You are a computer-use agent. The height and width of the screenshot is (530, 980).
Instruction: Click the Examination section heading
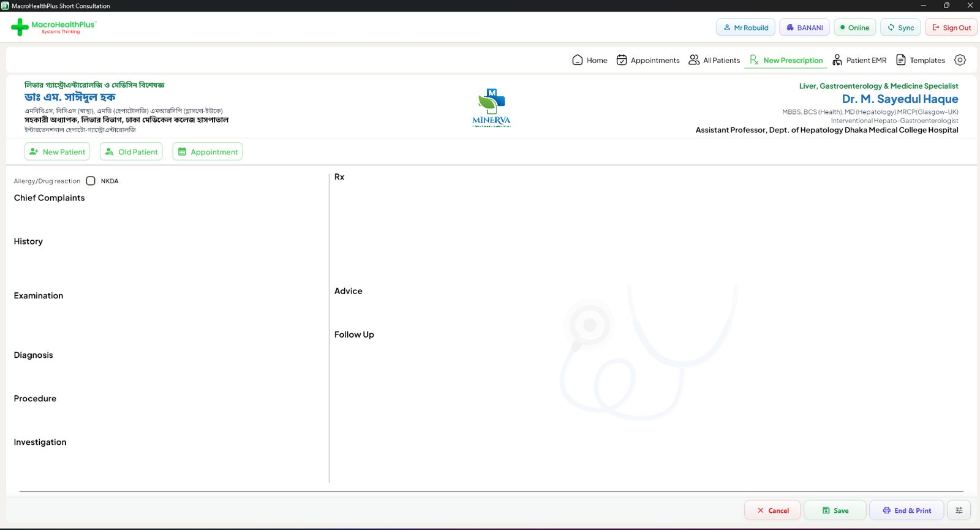click(x=39, y=296)
